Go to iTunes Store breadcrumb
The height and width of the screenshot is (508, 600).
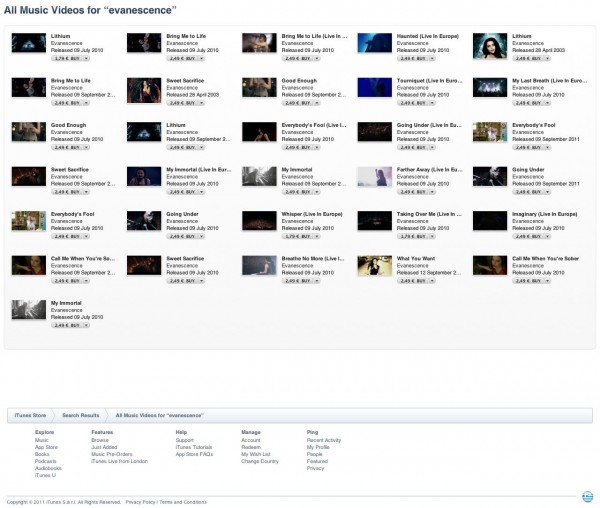tap(30, 415)
